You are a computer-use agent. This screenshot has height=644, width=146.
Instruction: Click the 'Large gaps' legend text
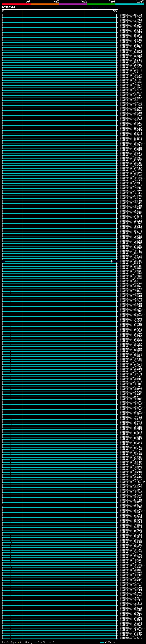(10, 642)
